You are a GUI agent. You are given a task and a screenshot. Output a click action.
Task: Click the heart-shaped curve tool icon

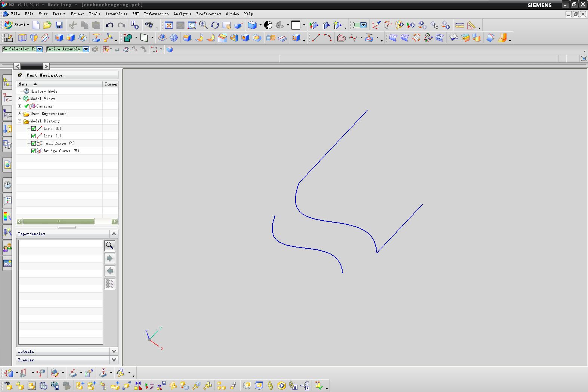341,38
